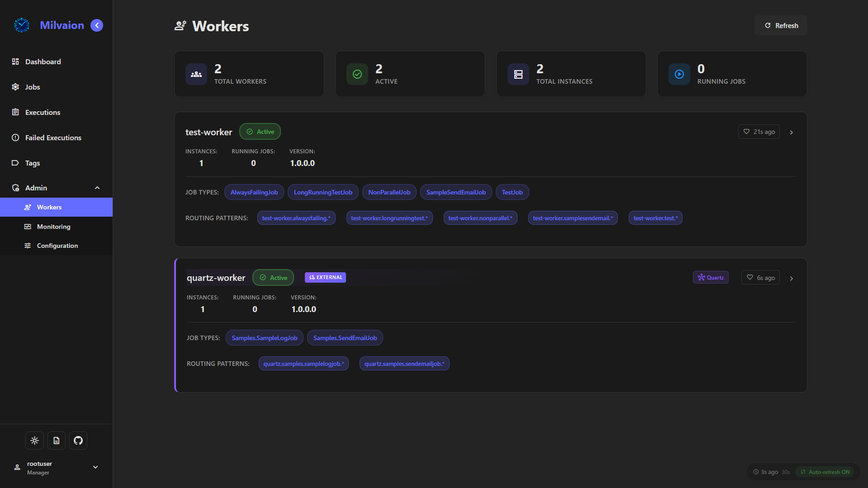This screenshot has width=868, height=488.
Task: Toggle the heart favorite on quartz-worker
Action: point(750,277)
